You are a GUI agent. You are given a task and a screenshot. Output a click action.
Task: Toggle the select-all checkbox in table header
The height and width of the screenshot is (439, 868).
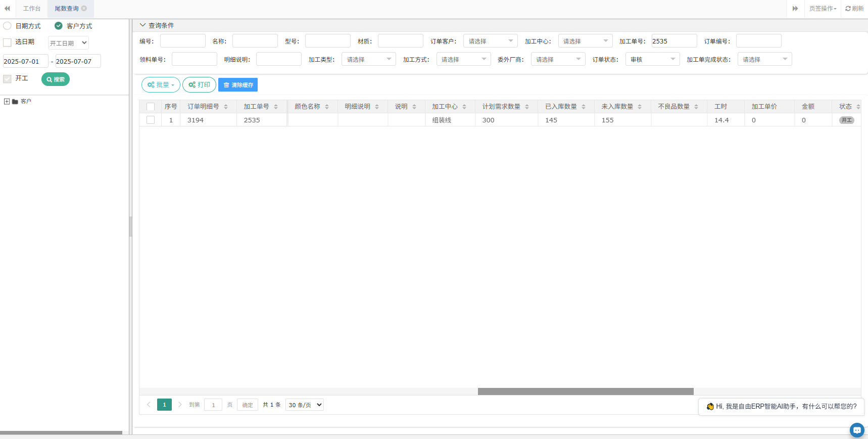(151, 107)
